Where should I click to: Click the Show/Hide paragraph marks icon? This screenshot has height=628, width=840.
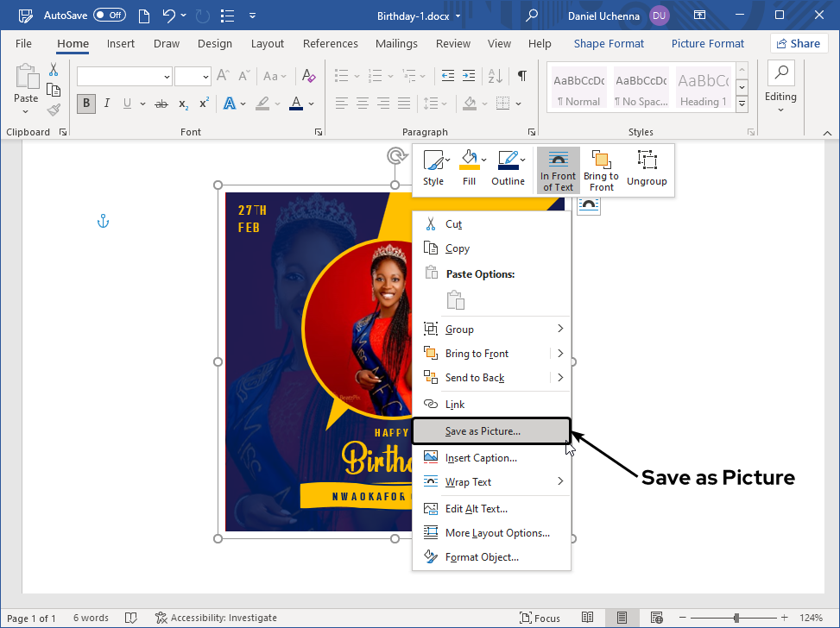[x=521, y=76]
